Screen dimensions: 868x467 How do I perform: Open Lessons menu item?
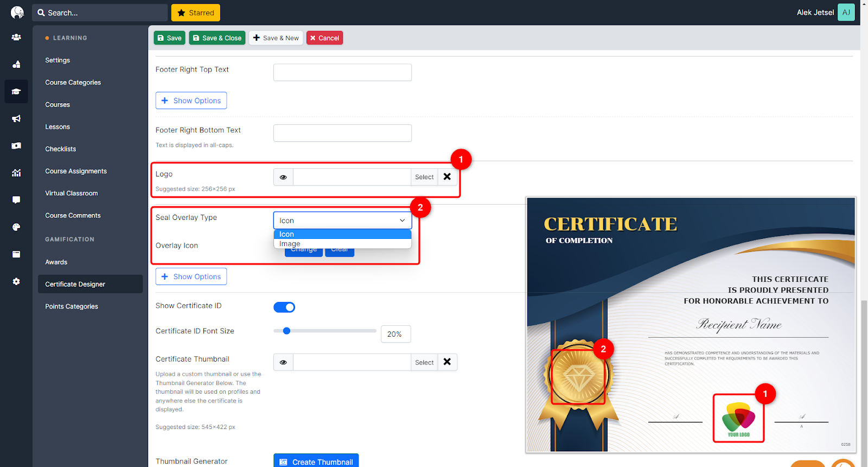point(58,127)
